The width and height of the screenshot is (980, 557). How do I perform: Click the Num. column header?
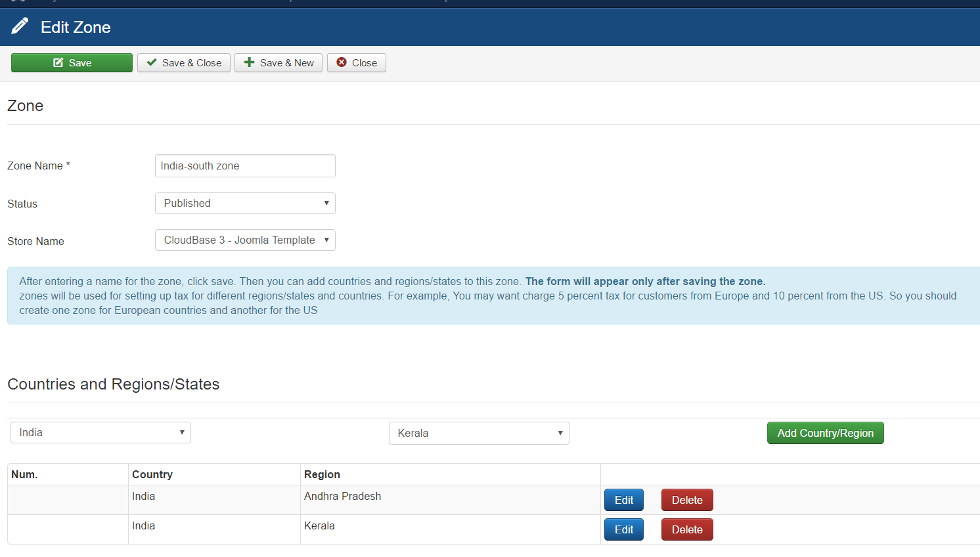tap(24, 475)
